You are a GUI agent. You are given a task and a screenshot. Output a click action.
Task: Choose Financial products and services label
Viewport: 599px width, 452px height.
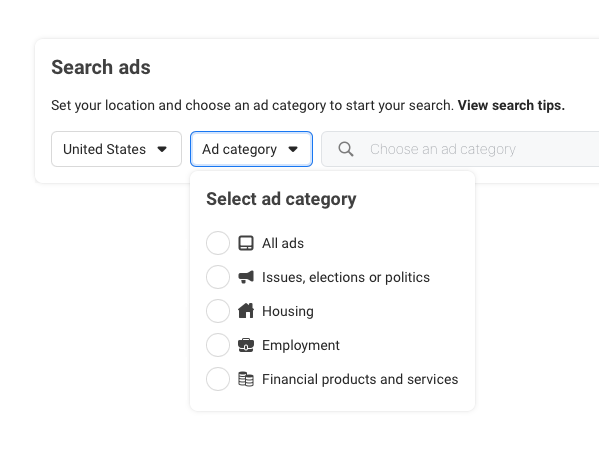[360, 379]
